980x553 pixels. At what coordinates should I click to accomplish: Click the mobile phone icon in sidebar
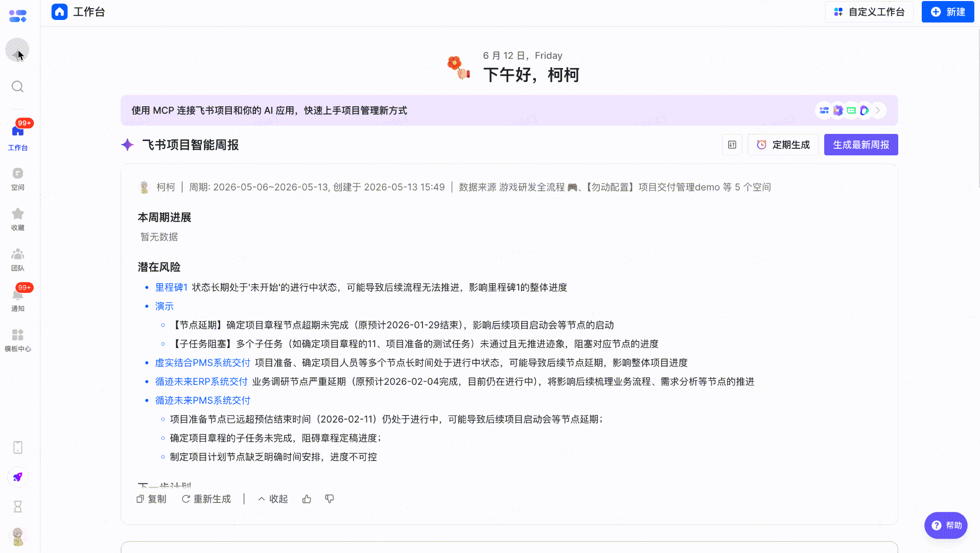18,447
